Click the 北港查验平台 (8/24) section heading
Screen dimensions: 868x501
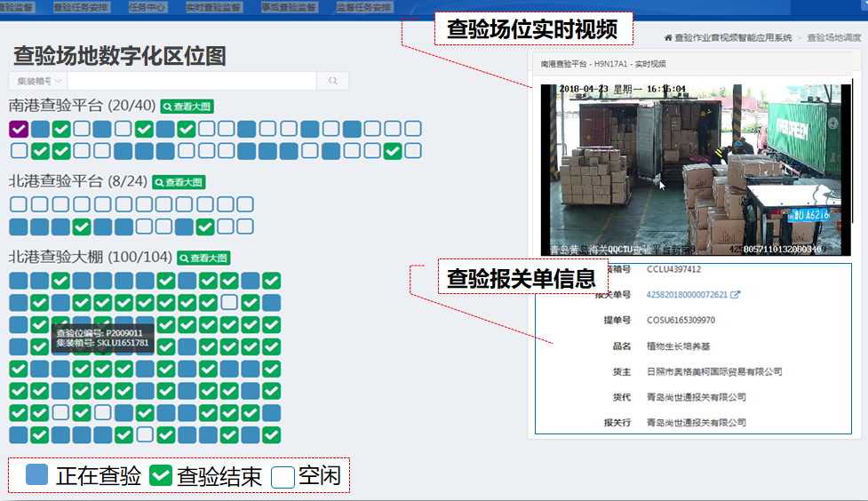pos(77,181)
